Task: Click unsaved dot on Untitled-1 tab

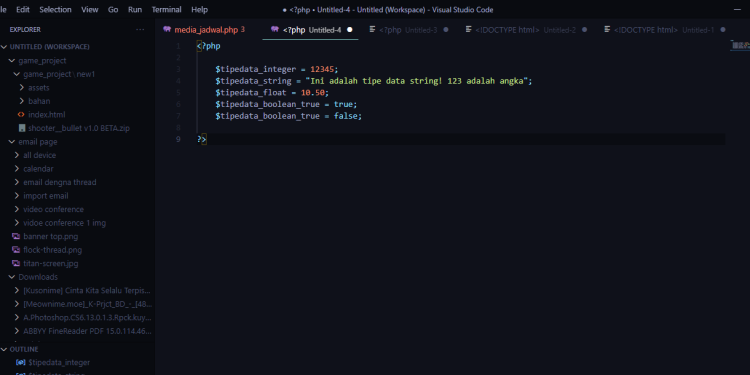Action: 722,30
